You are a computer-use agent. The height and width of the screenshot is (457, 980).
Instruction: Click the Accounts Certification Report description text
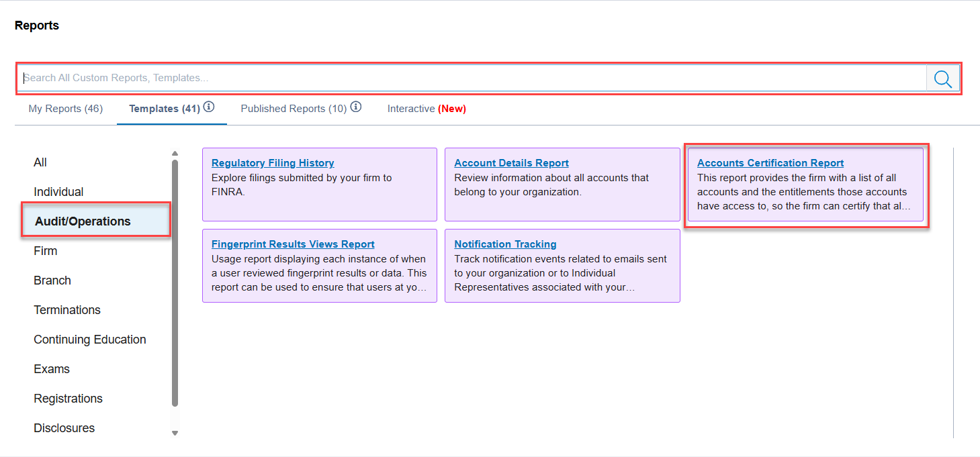(x=804, y=192)
